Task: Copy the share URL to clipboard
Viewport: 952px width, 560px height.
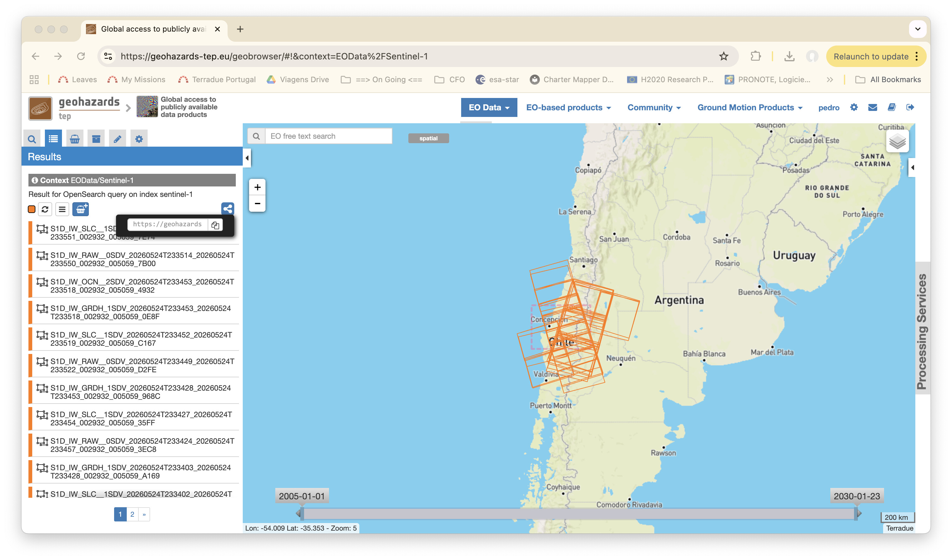Action: pyautogui.click(x=215, y=225)
